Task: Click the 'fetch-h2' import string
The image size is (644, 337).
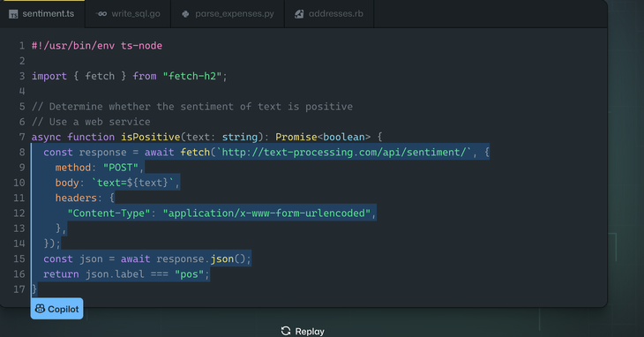Action: coord(192,76)
